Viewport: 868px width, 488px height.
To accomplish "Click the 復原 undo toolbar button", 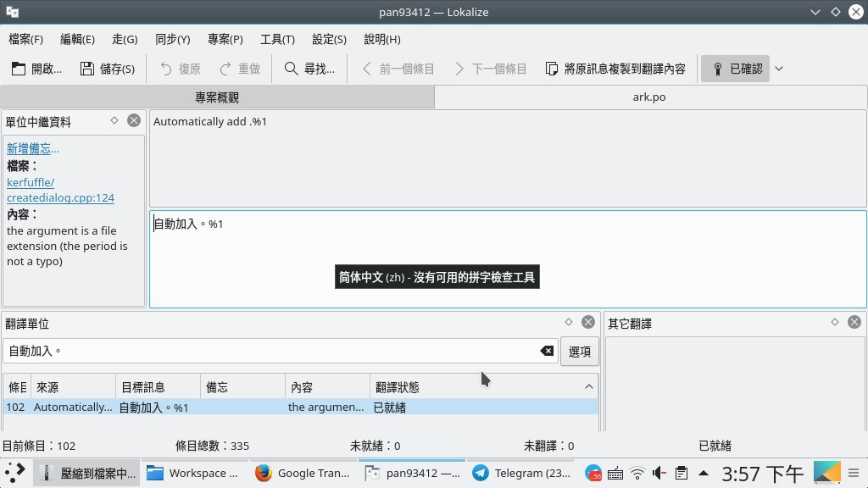I will (181, 69).
